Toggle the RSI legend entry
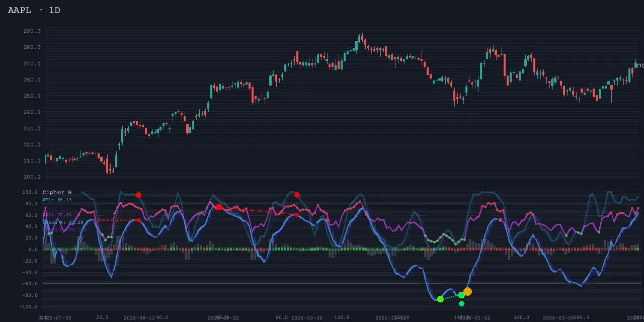Image resolution: width=644 pixels, height=322 pixels. click(57, 215)
